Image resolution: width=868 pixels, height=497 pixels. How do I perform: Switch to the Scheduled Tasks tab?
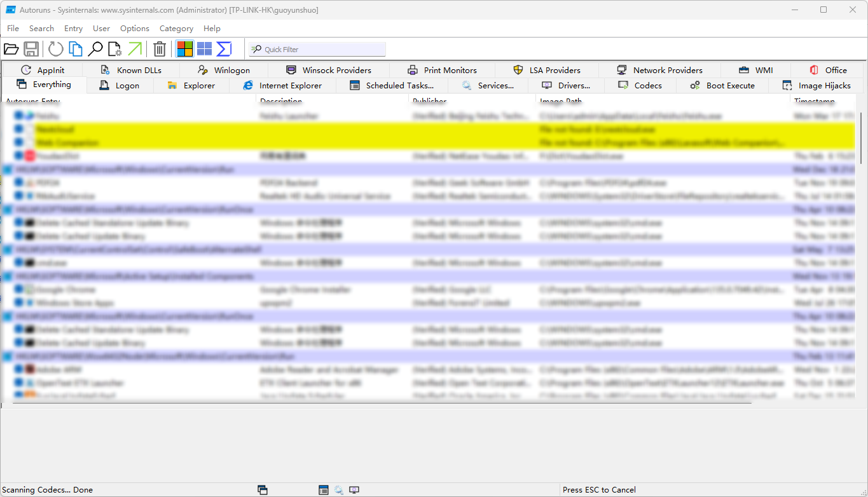pyautogui.click(x=392, y=85)
